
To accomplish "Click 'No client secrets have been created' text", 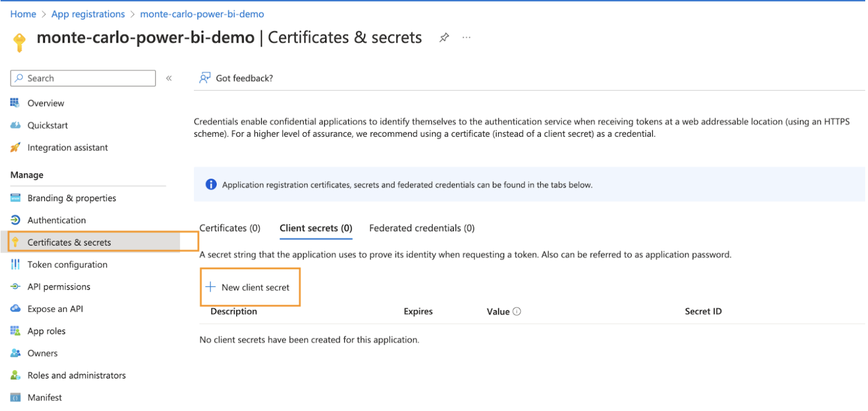I will pyautogui.click(x=309, y=340).
